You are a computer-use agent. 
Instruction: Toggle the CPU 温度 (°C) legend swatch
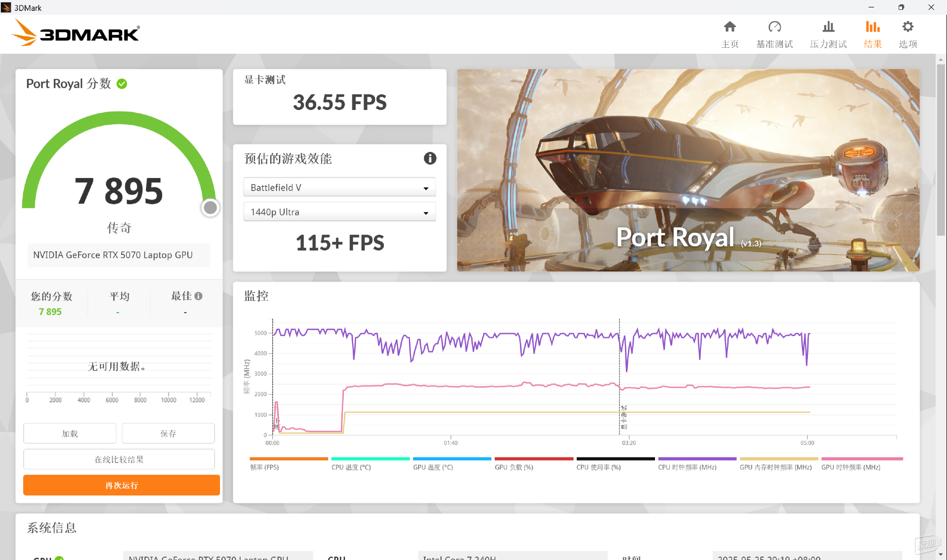point(370,459)
